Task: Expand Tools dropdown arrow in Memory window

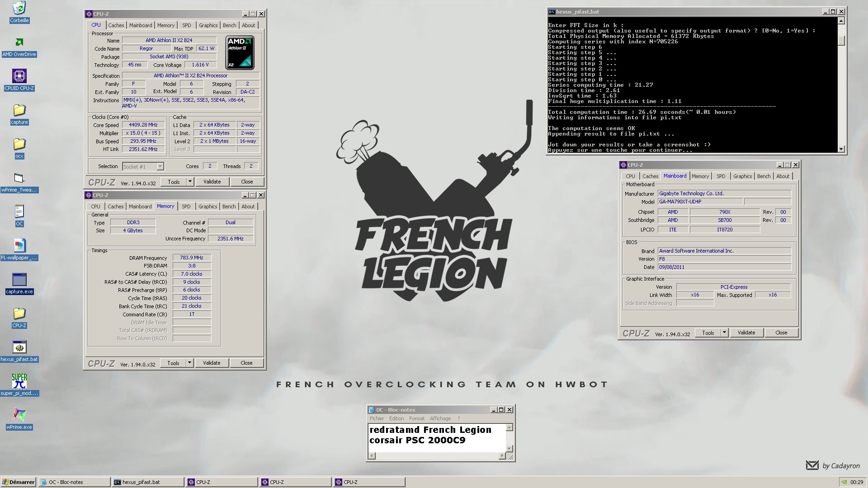Action: point(189,363)
